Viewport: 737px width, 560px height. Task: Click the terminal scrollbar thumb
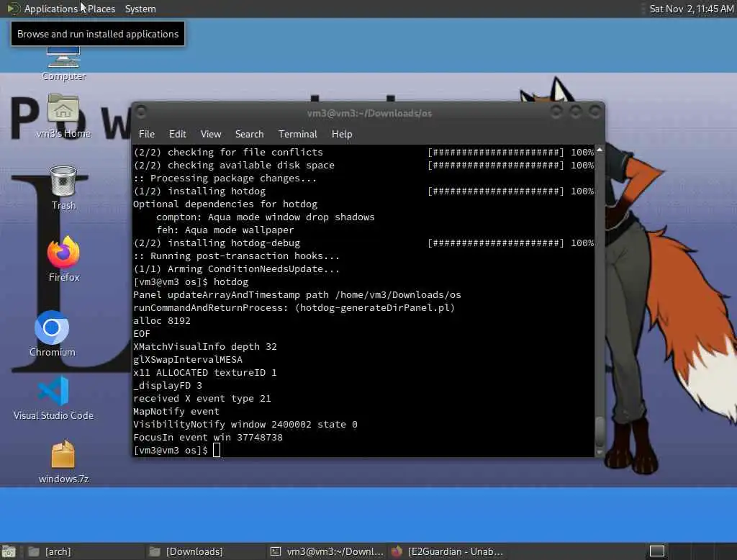(600, 431)
